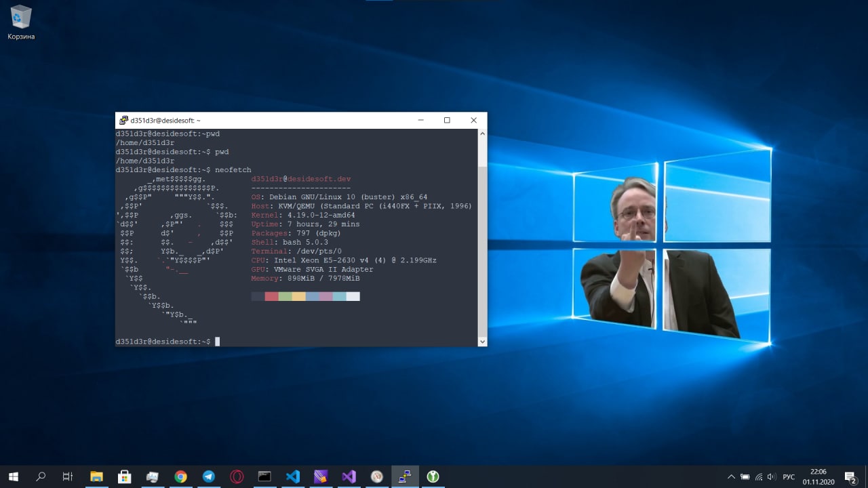This screenshot has height=488, width=868.
Task: Click the white neofetch color block
Action: [353, 296]
